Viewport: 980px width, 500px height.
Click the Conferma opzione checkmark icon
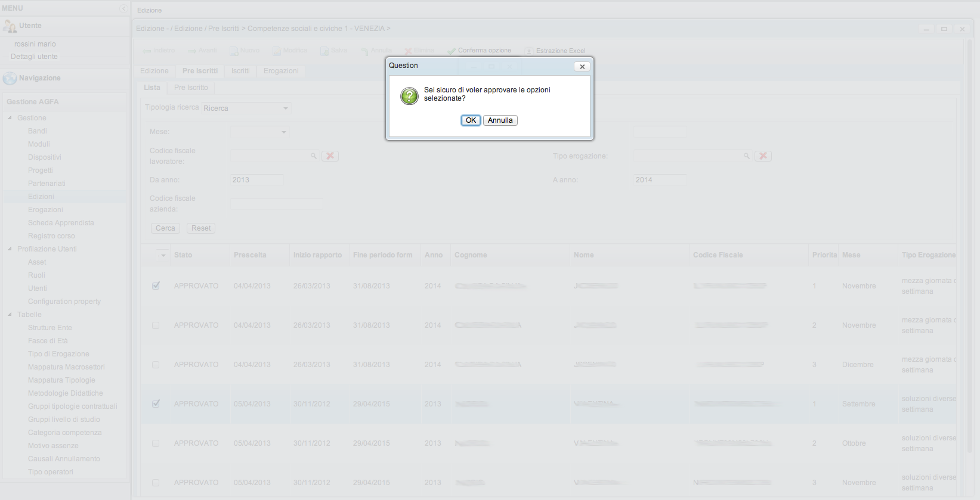tap(452, 51)
